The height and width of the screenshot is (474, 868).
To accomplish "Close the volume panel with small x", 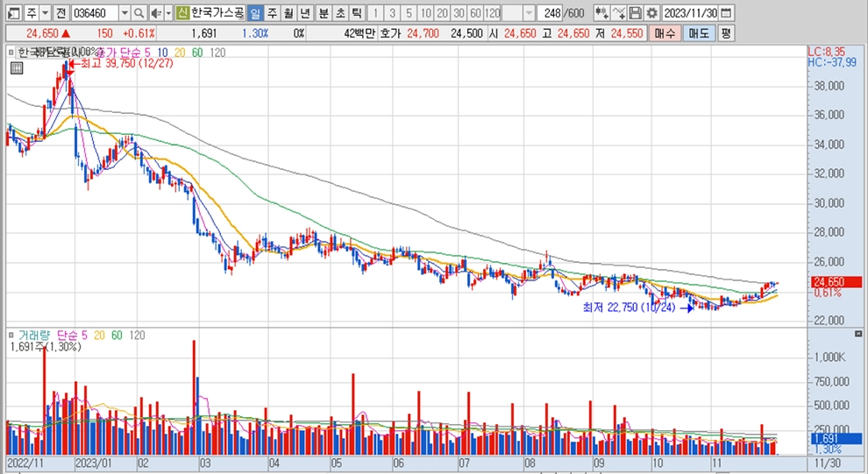I will [x=858, y=334].
